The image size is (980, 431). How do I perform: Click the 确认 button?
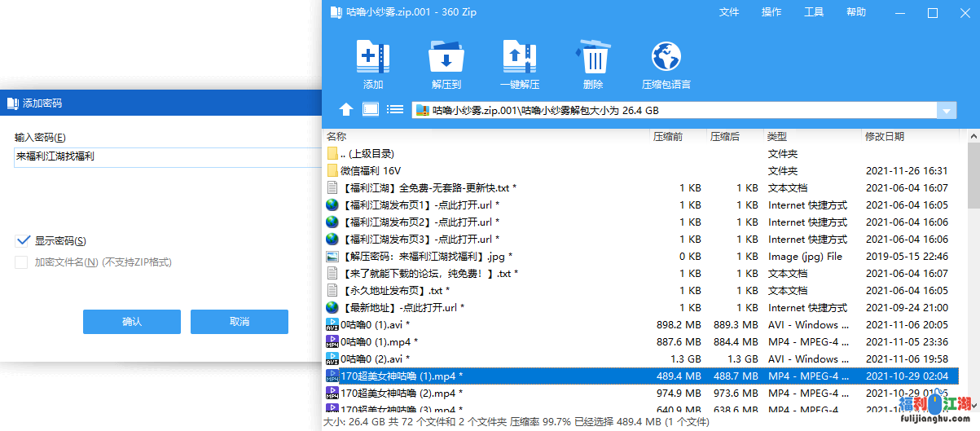(131, 322)
